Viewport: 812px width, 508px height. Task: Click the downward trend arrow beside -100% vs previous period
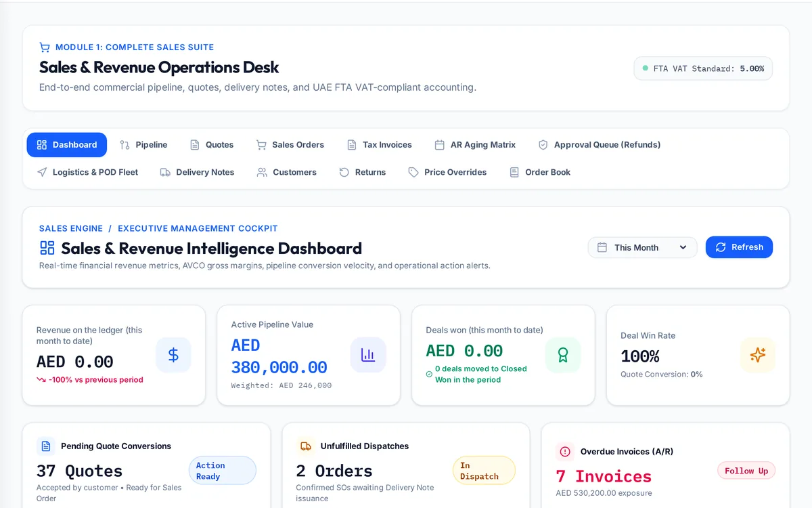41,380
